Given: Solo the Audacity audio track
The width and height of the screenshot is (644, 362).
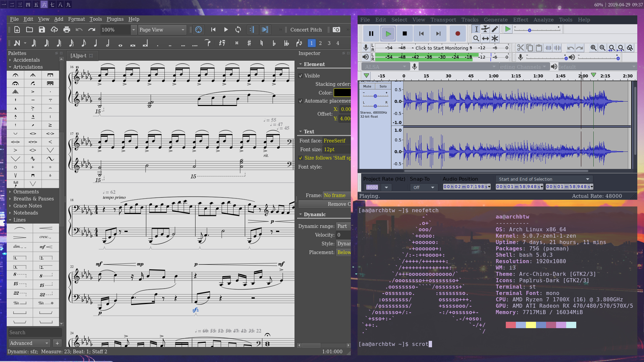Looking at the screenshot, I should [383, 86].
